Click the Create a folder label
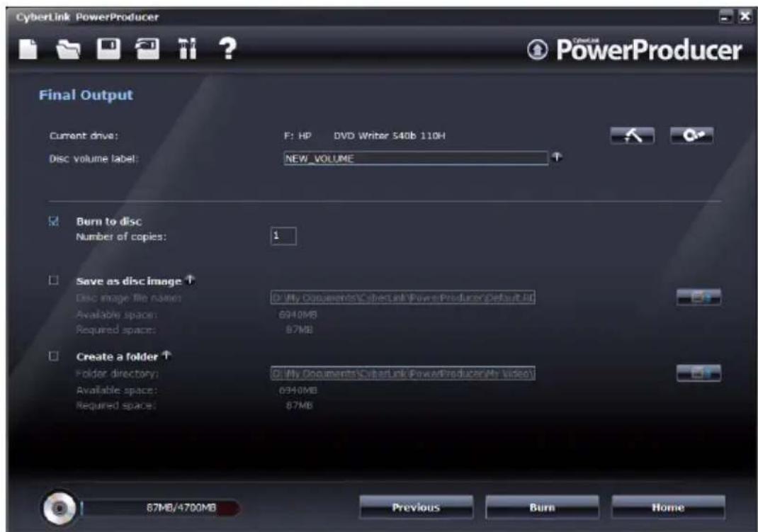Image resolution: width=758 pixels, height=532 pixels. (x=117, y=356)
